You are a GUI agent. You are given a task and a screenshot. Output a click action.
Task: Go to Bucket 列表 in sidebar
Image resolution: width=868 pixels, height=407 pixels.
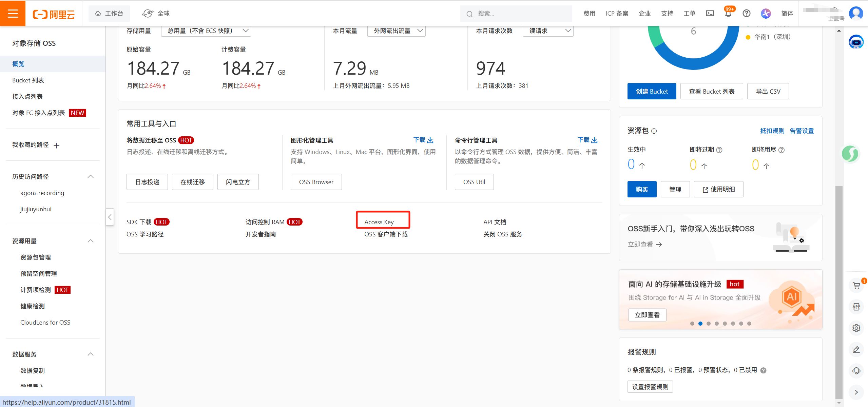(28, 80)
